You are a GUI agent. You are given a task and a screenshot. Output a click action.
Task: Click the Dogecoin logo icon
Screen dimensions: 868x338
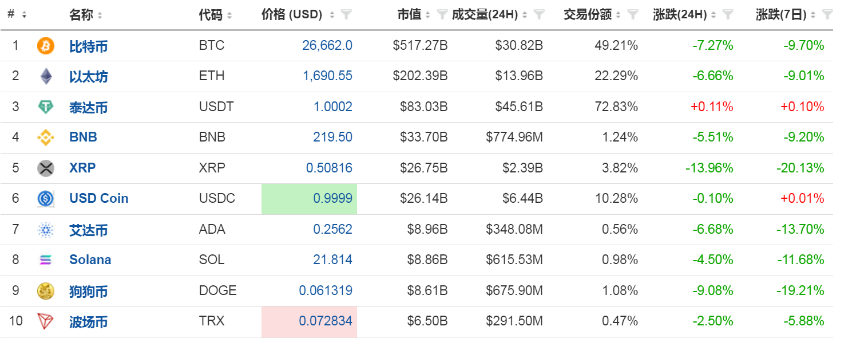point(45,291)
